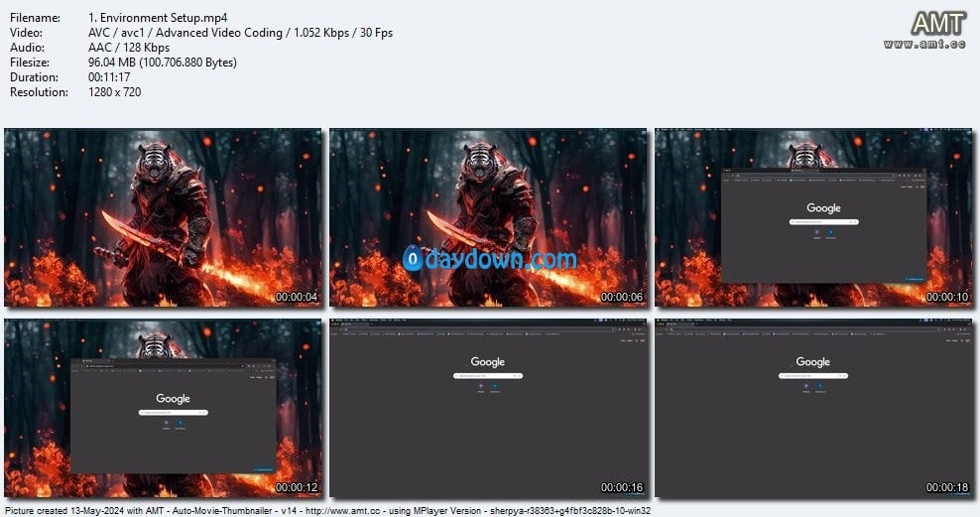This screenshot has height=517, width=980.
Task: Open the thumbnail frame stamped 00:00:04
Action: tap(163, 217)
